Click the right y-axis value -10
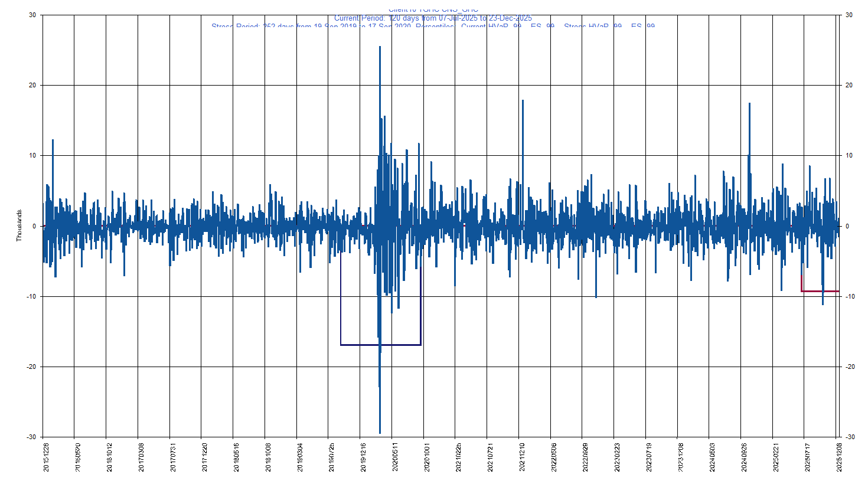Viewport: 868px width, 484px height. (x=849, y=296)
